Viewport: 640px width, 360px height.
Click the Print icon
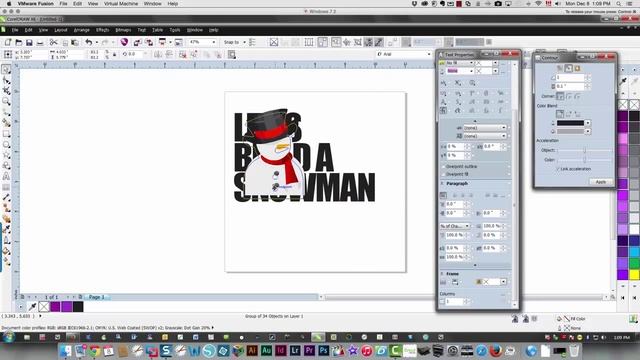pyautogui.click(x=40, y=42)
